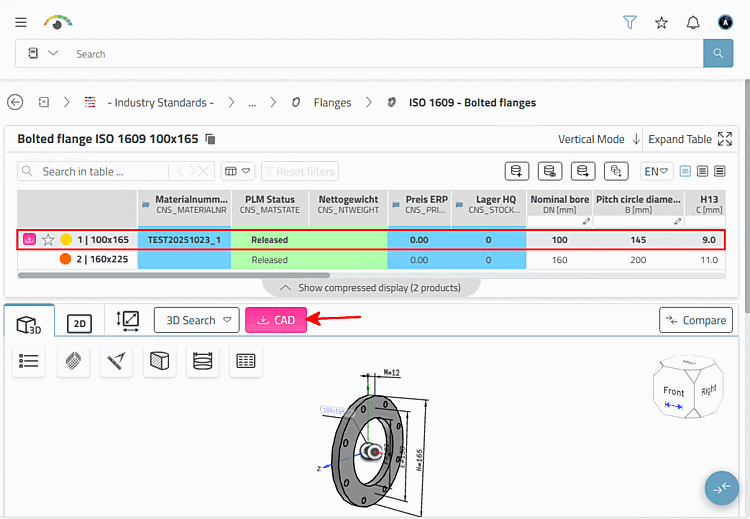Click the pink CAD download button
This screenshot has height=519, width=750.
click(276, 320)
